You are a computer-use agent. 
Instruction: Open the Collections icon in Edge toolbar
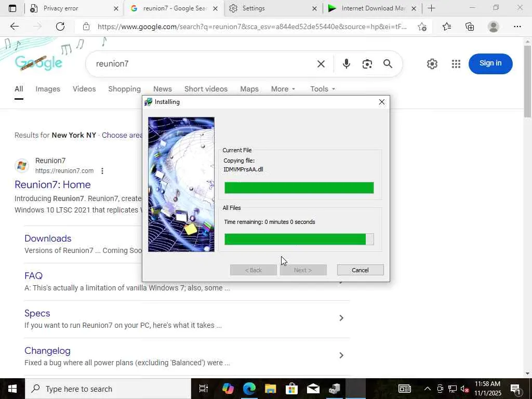point(470,26)
